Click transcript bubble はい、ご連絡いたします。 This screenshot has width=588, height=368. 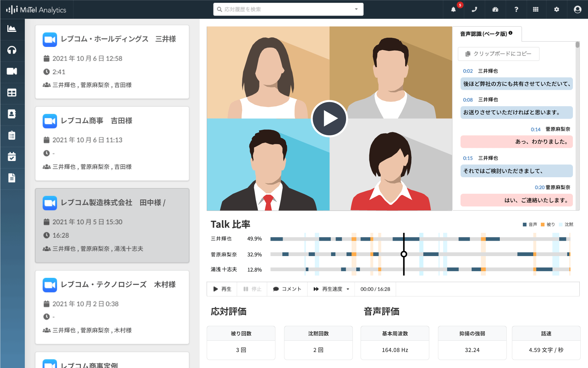pos(516,200)
